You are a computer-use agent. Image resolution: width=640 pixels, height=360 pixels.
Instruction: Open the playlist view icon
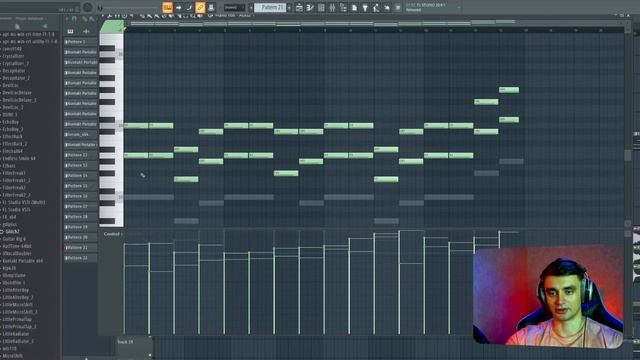pyautogui.click(x=299, y=7)
